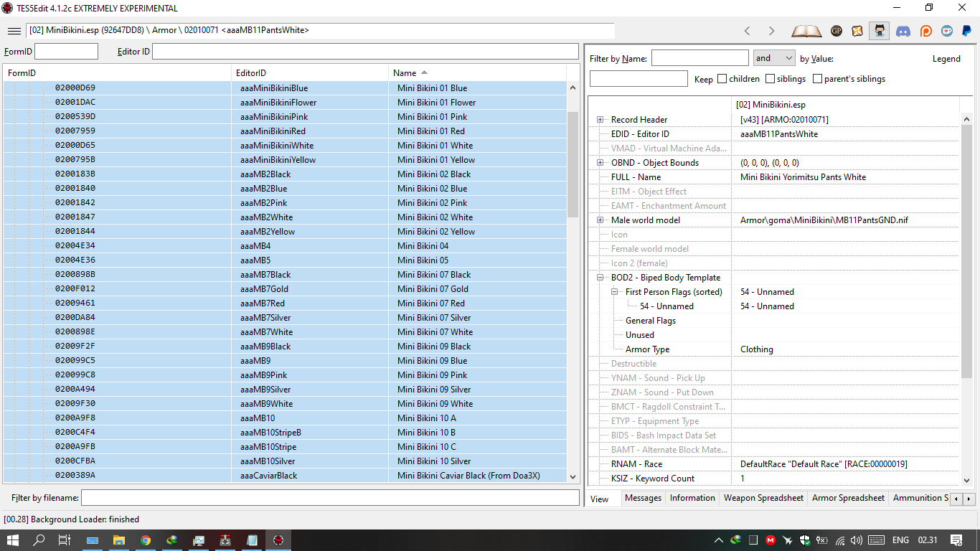The height and width of the screenshot is (551, 980).
Task: Sort by the EditorID column header
Action: click(311, 72)
